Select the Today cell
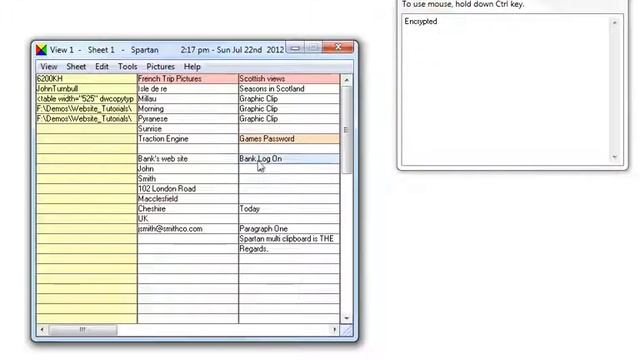Viewport: 640px width, 360px height. pos(289,209)
